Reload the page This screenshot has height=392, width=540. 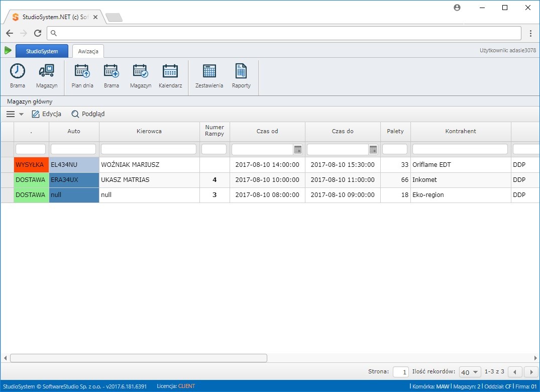tap(38, 33)
